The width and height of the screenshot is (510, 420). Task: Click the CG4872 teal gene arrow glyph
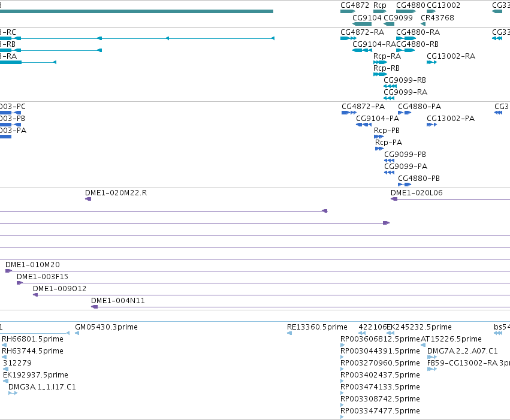[x=348, y=11]
